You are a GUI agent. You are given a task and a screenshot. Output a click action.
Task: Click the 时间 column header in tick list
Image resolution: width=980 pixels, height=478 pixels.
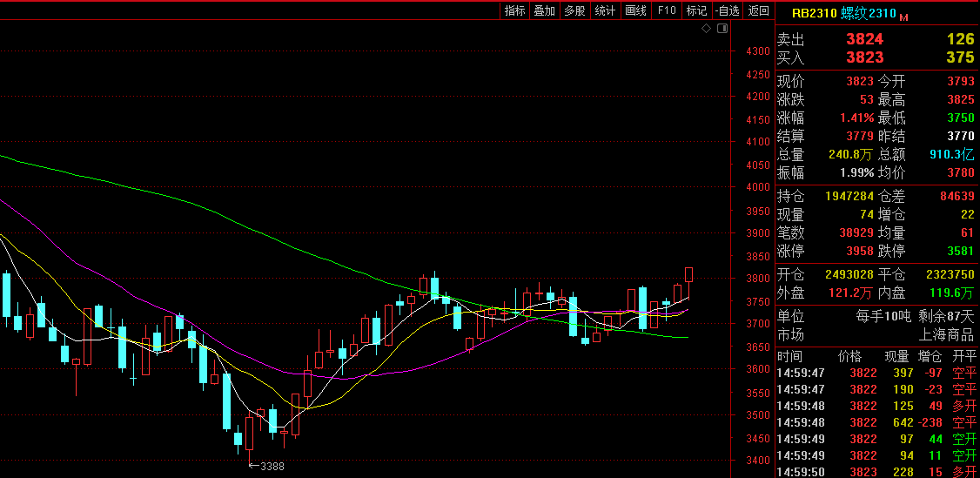click(790, 356)
